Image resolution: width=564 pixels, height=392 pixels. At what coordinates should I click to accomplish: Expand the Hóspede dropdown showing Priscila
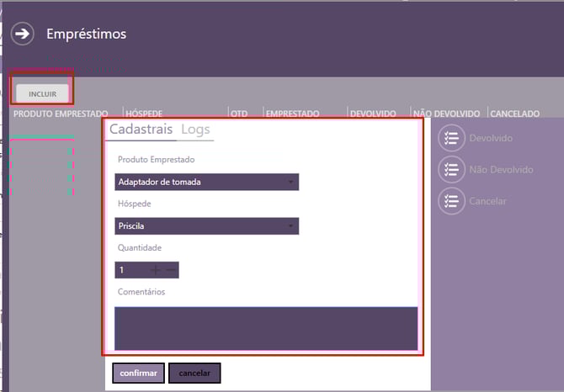(206, 225)
